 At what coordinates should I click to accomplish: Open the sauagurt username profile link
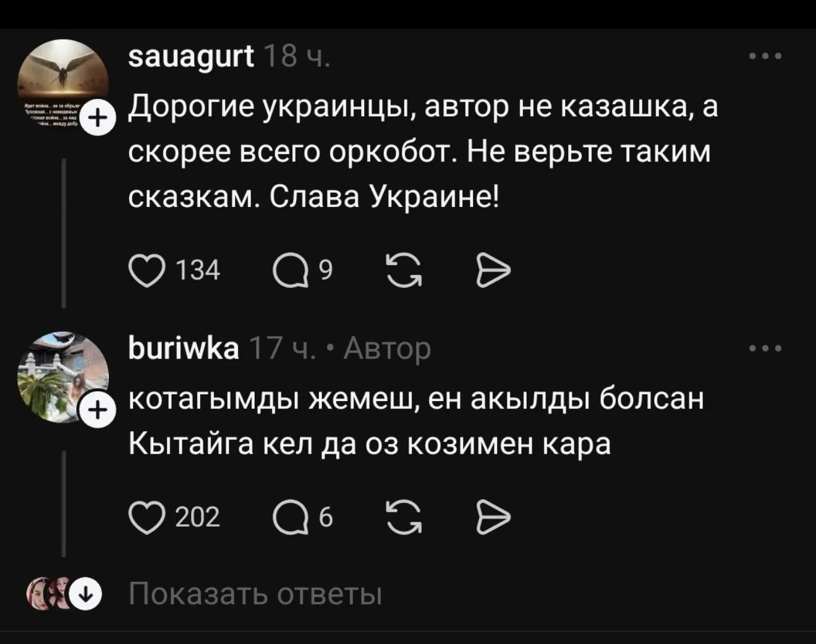pos(191,57)
